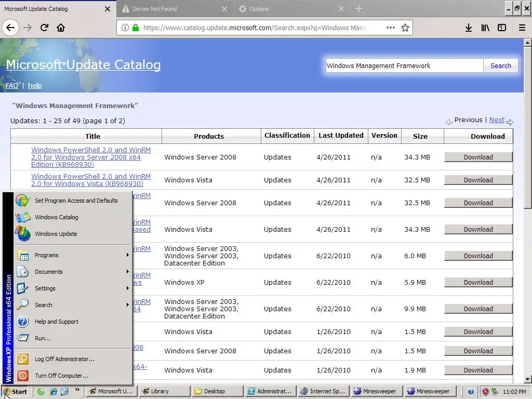
Task: Expand the Search submenu in Start menu
Action: click(x=72, y=304)
